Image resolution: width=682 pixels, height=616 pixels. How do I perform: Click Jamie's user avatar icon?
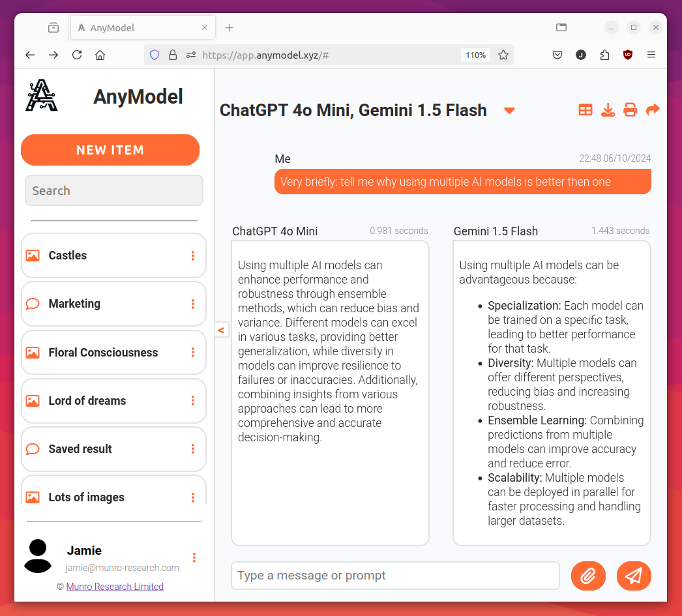click(x=38, y=556)
